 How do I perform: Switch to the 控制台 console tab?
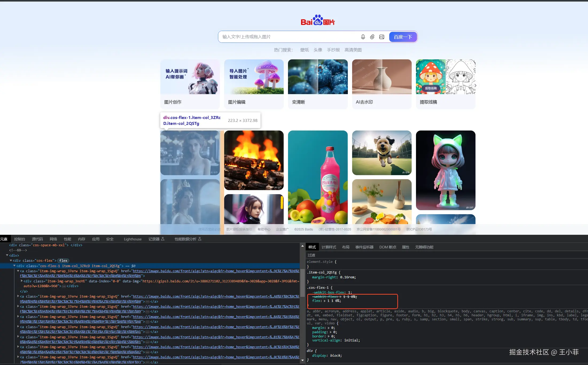pyautogui.click(x=20, y=239)
